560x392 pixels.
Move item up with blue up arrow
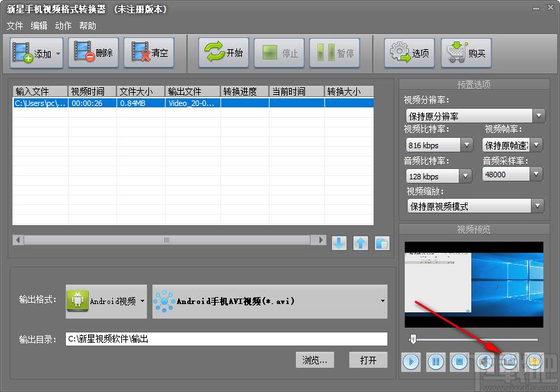pos(360,243)
